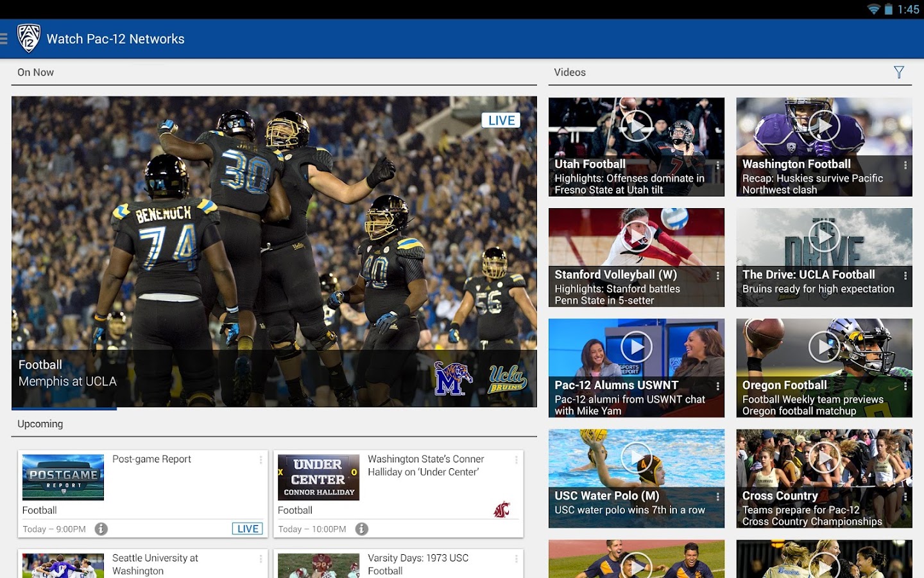Image resolution: width=924 pixels, height=578 pixels.
Task: Check the battery status icon
Action: pos(889,9)
